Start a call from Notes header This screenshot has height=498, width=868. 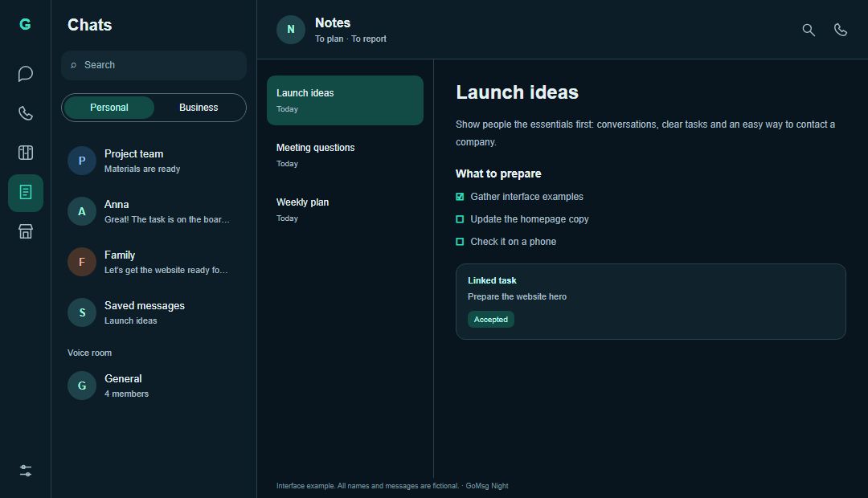click(841, 30)
